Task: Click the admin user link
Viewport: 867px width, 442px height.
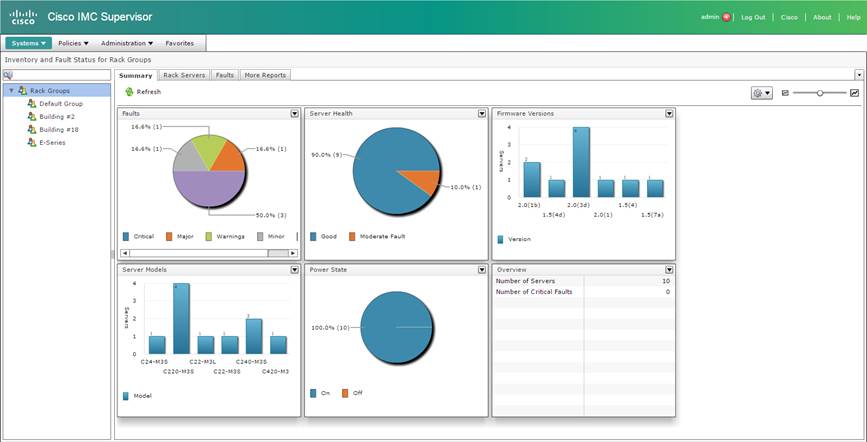Action: click(x=710, y=17)
